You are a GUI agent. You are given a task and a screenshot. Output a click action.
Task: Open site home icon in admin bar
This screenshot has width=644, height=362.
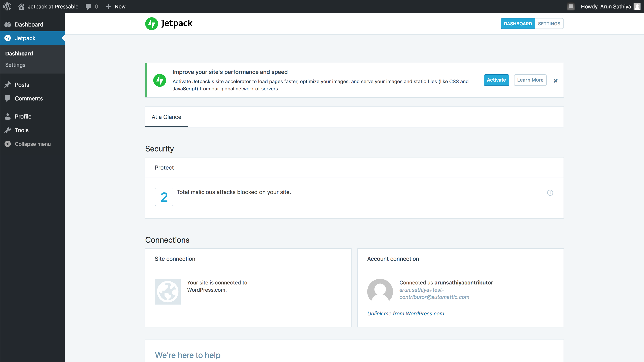21,6
